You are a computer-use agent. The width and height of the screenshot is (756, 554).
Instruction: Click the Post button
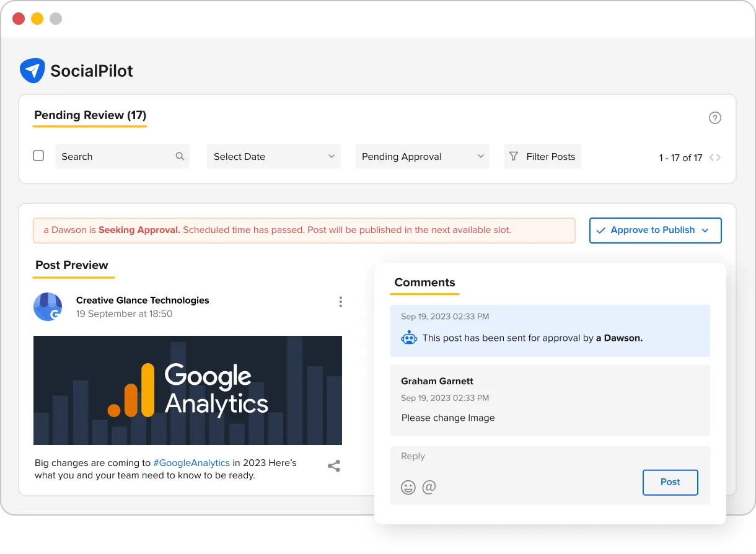tap(670, 482)
